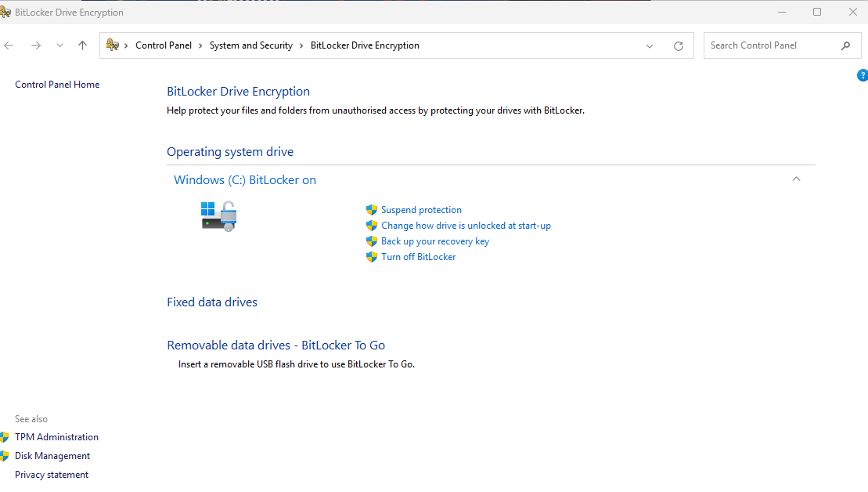868x492 pixels.
Task: Click the Fixed data drives heading
Action: point(212,302)
